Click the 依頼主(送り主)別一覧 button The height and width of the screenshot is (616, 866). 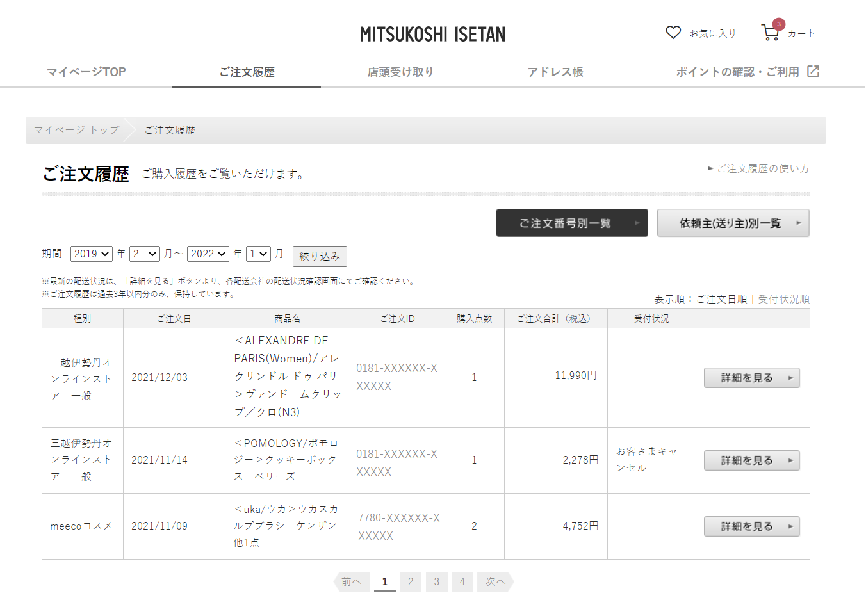(733, 223)
